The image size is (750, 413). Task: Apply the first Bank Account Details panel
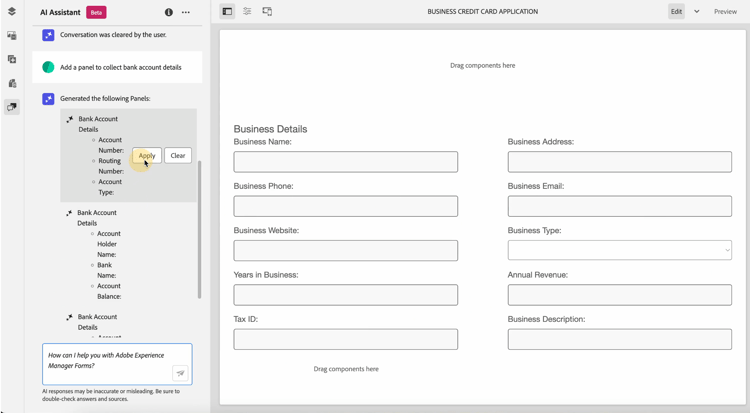pos(147,156)
